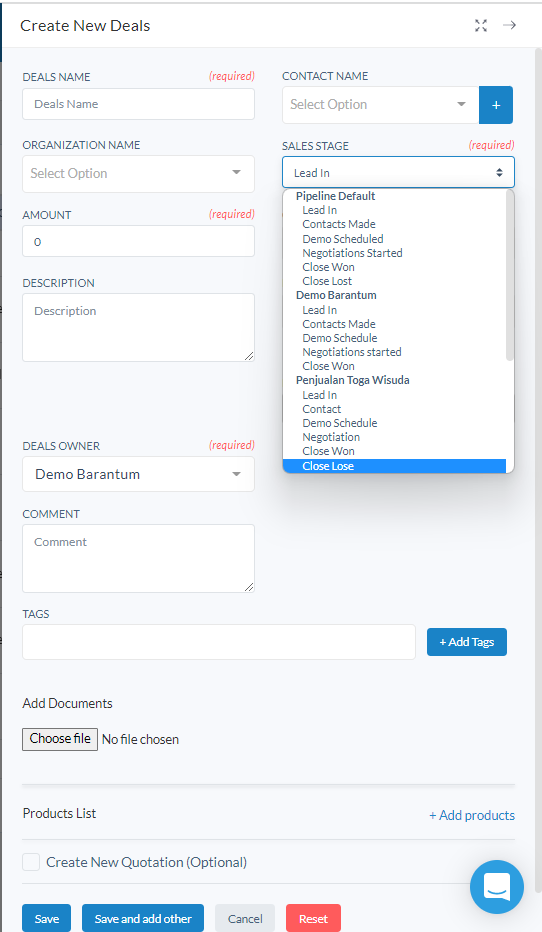The width and height of the screenshot is (542, 932).
Task: Expand the Organization Name dropdown
Action: coord(138,174)
